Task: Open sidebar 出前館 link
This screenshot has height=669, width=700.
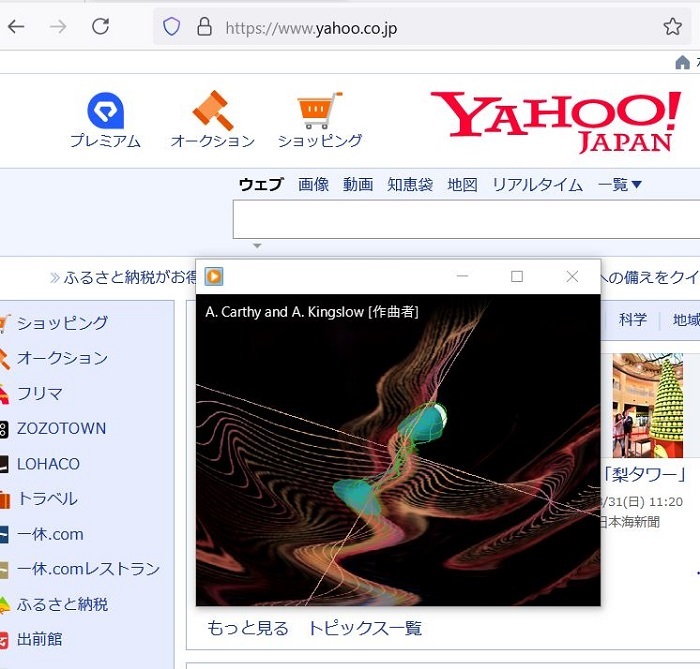Action: (39, 640)
